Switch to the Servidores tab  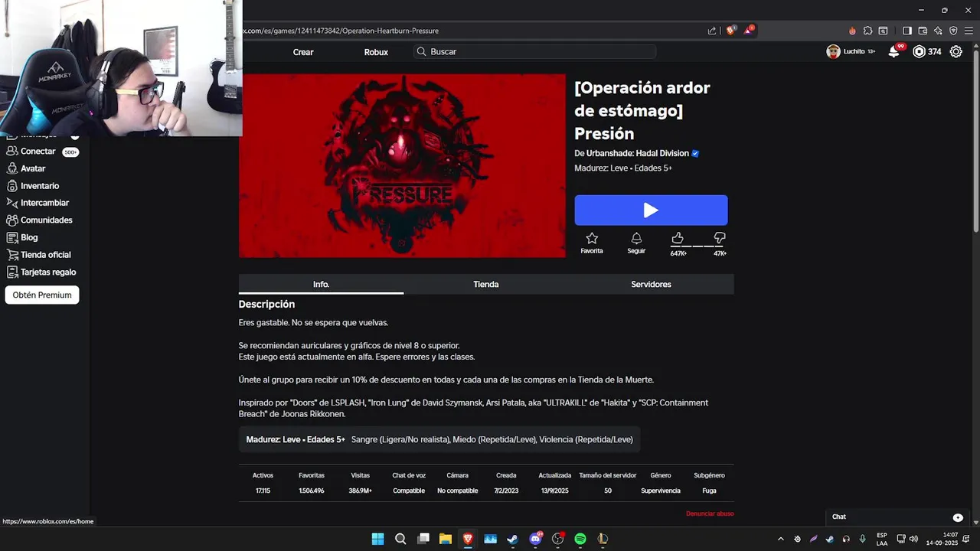pyautogui.click(x=651, y=284)
